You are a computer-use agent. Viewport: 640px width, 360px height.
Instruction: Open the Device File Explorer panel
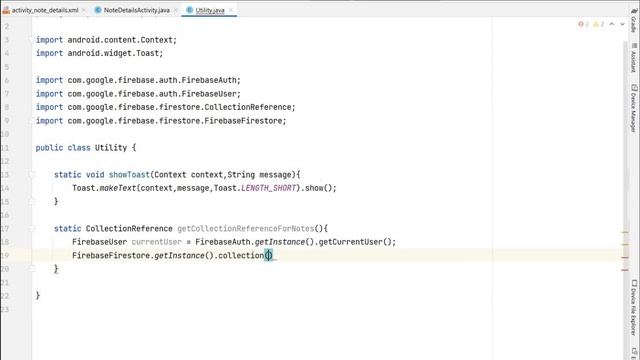click(x=634, y=308)
